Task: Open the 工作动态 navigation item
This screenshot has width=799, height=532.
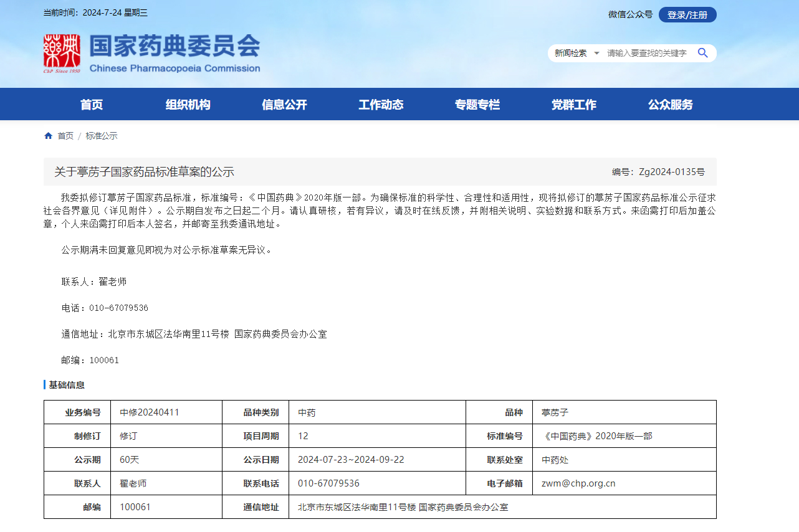Action: (381, 105)
